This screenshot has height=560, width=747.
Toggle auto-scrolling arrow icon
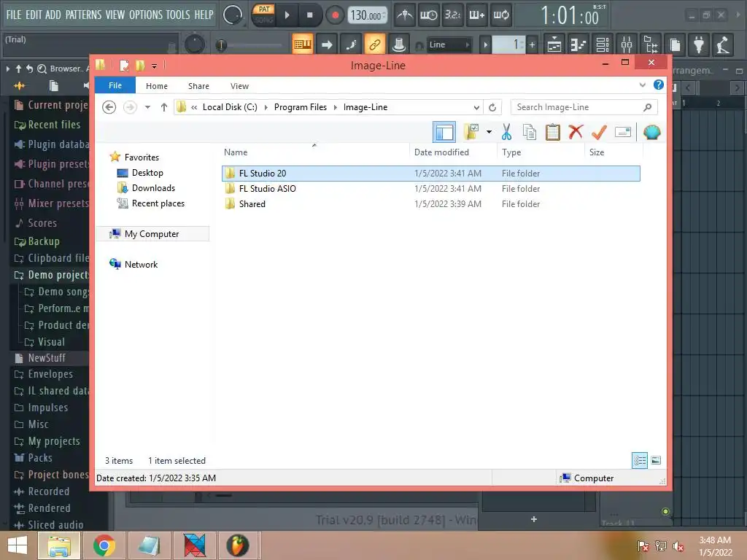[327, 44]
